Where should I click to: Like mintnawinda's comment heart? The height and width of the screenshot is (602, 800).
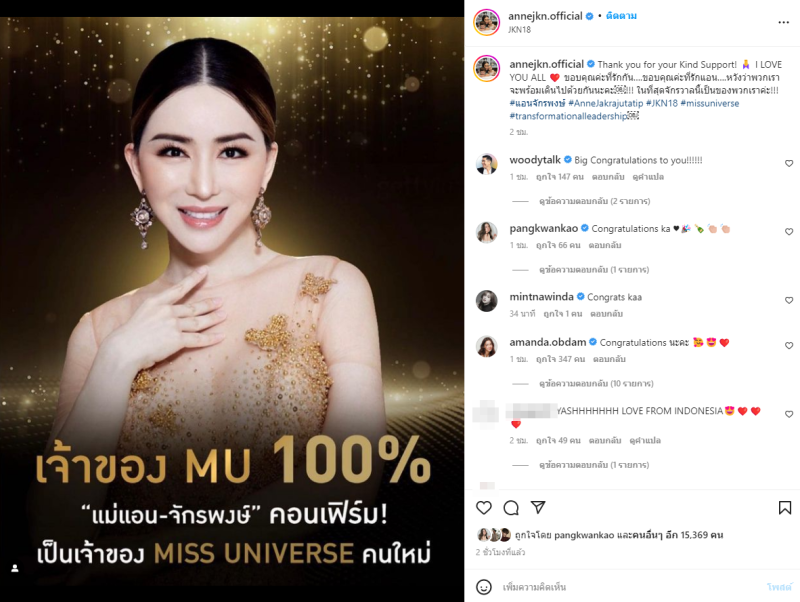coord(789,300)
